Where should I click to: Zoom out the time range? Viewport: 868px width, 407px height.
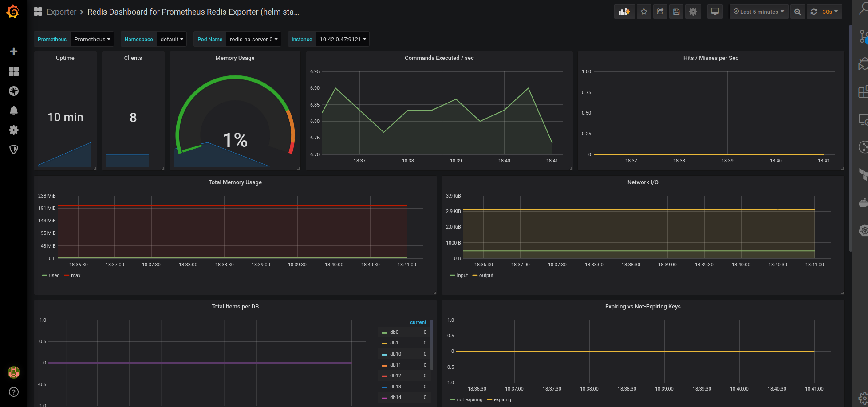coord(797,12)
